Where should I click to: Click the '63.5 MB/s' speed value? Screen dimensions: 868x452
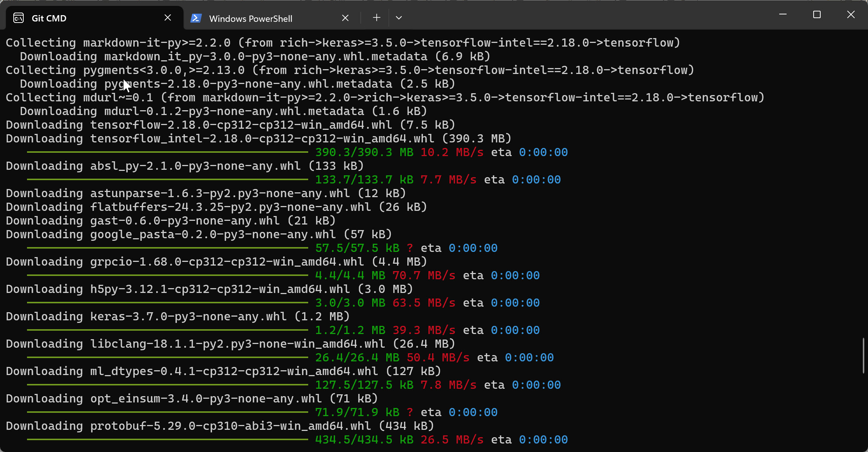pos(424,303)
